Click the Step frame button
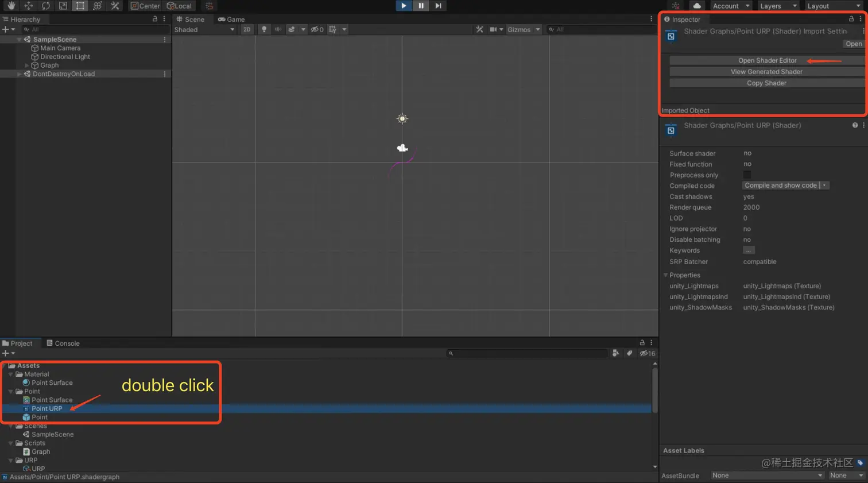This screenshot has height=483, width=868. pyautogui.click(x=438, y=6)
